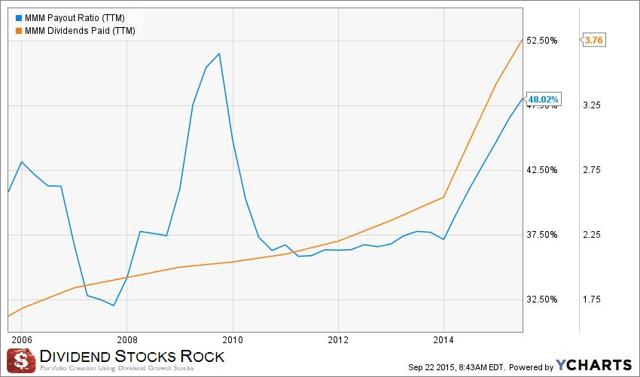Select the MMM Payout Ratio (TTM) legend label
The height and width of the screenshot is (377, 640).
click(75, 18)
